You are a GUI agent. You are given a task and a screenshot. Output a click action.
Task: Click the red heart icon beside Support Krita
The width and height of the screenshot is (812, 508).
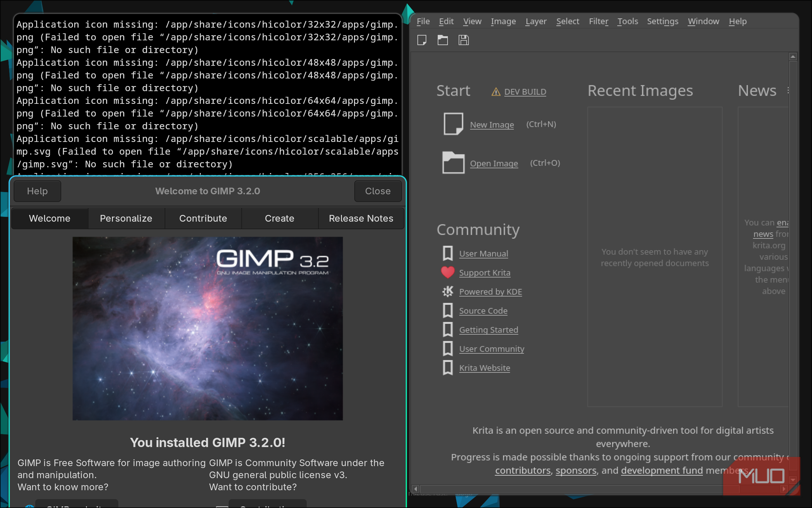pyautogui.click(x=448, y=272)
